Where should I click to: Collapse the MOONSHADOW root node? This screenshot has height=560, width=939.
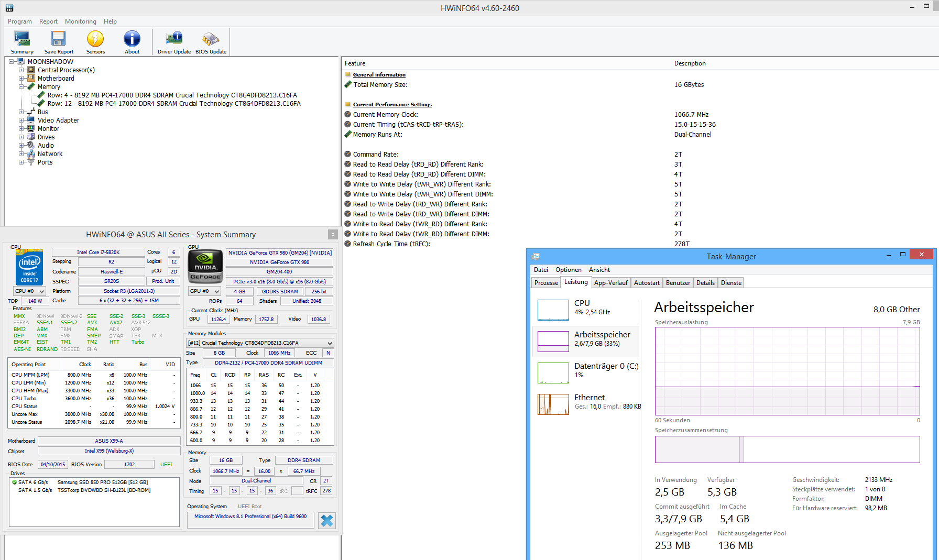(12, 62)
